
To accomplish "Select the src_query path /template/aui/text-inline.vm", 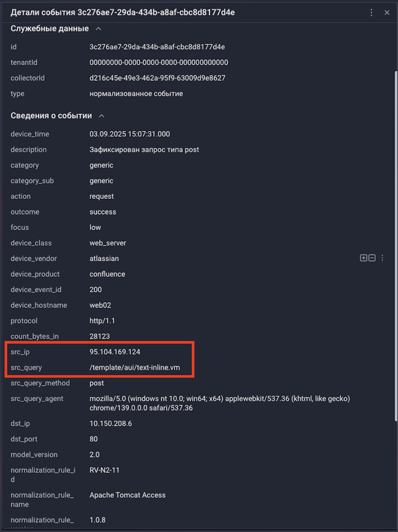I will (134, 367).
